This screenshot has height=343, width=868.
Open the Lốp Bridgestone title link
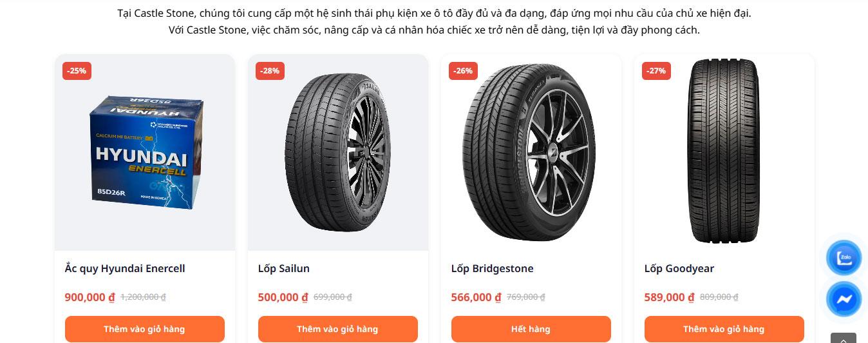pyautogui.click(x=493, y=268)
